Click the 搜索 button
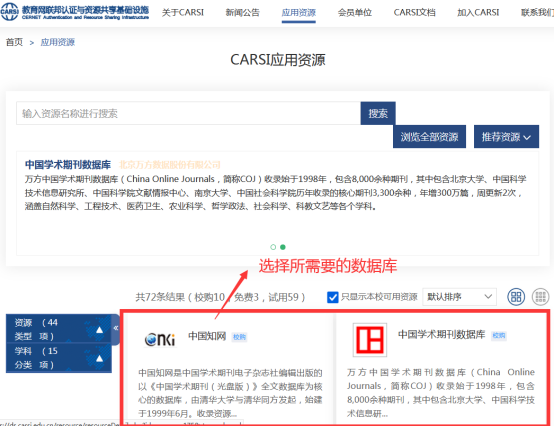The height and width of the screenshot is (427, 554). pyautogui.click(x=378, y=113)
